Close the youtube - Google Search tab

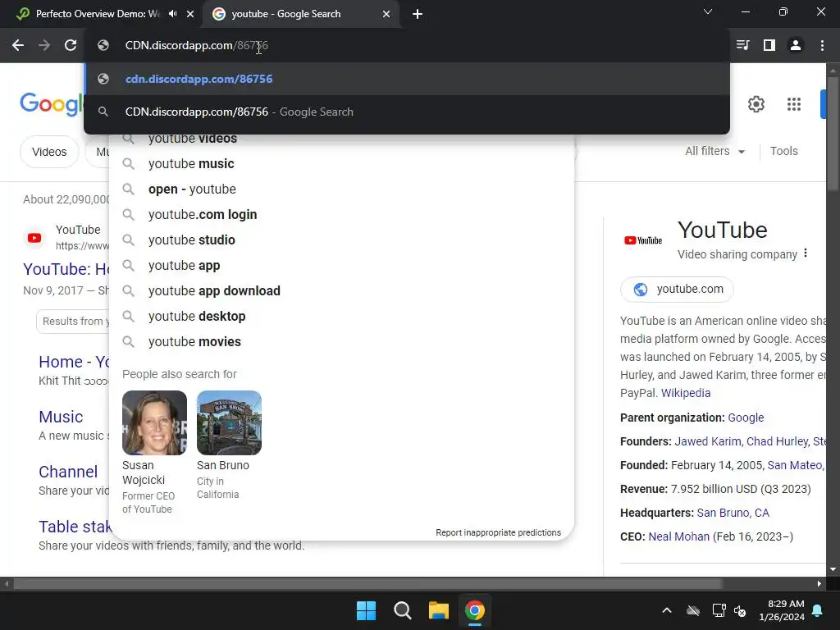coord(386,14)
